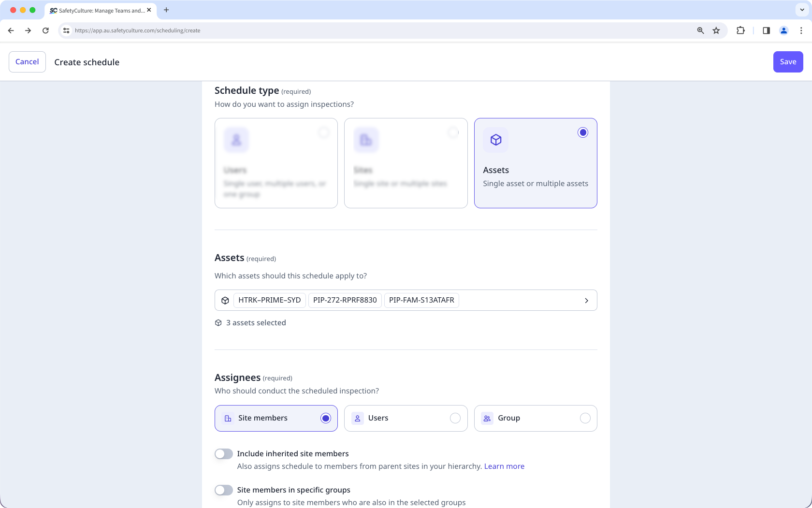
Task: Enable Site members in specific groups toggle
Action: pos(224,490)
